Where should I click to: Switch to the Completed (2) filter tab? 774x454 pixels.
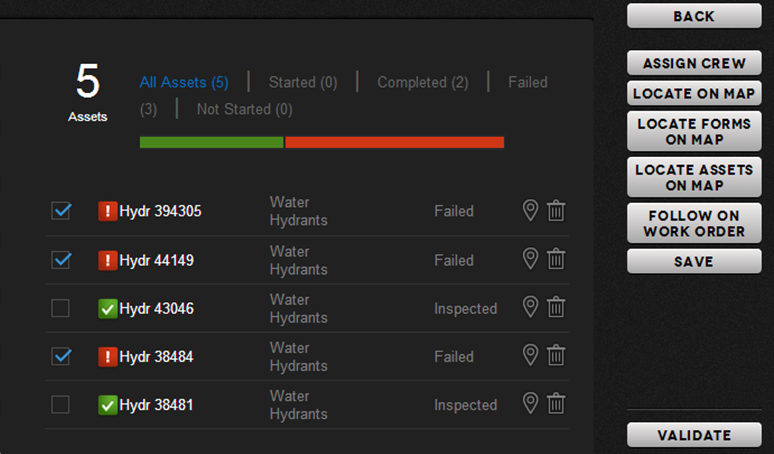tap(423, 82)
